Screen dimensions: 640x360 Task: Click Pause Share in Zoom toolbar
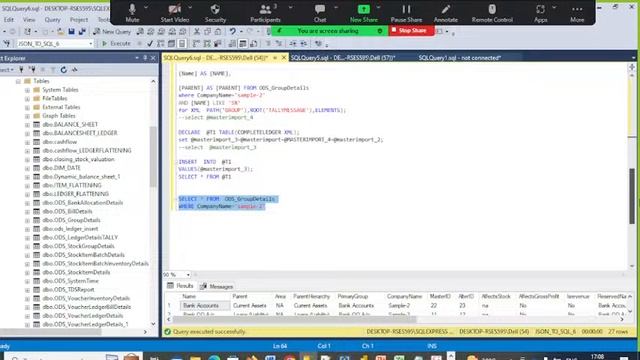coord(406,13)
